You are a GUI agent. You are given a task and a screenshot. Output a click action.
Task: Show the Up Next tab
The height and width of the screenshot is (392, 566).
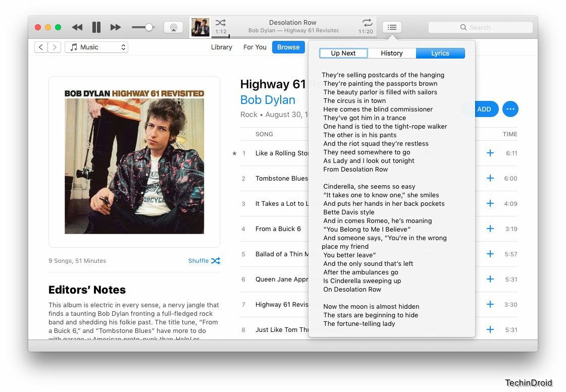pyautogui.click(x=343, y=53)
